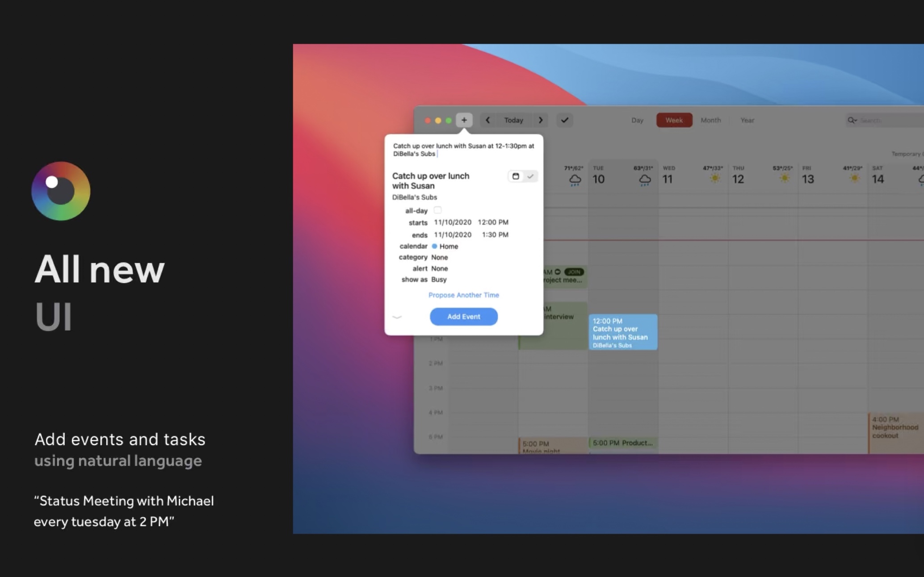The image size is (924, 577).
Task: Go to next week with right arrow
Action: coord(541,120)
